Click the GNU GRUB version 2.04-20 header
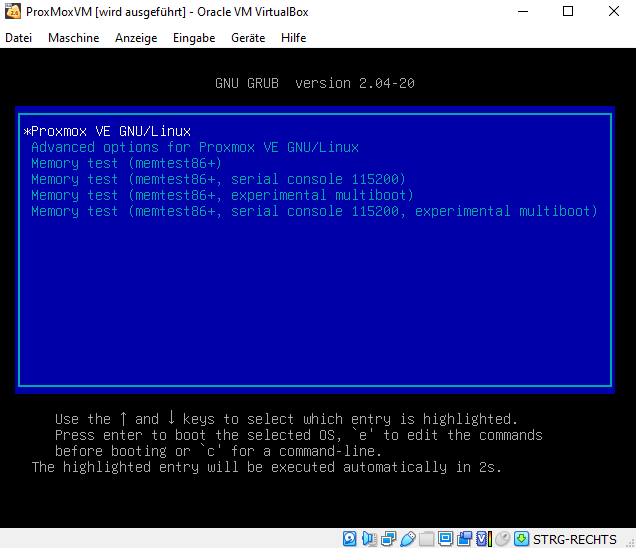The height and width of the screenshot is (548, 636). tap(315, 83)
